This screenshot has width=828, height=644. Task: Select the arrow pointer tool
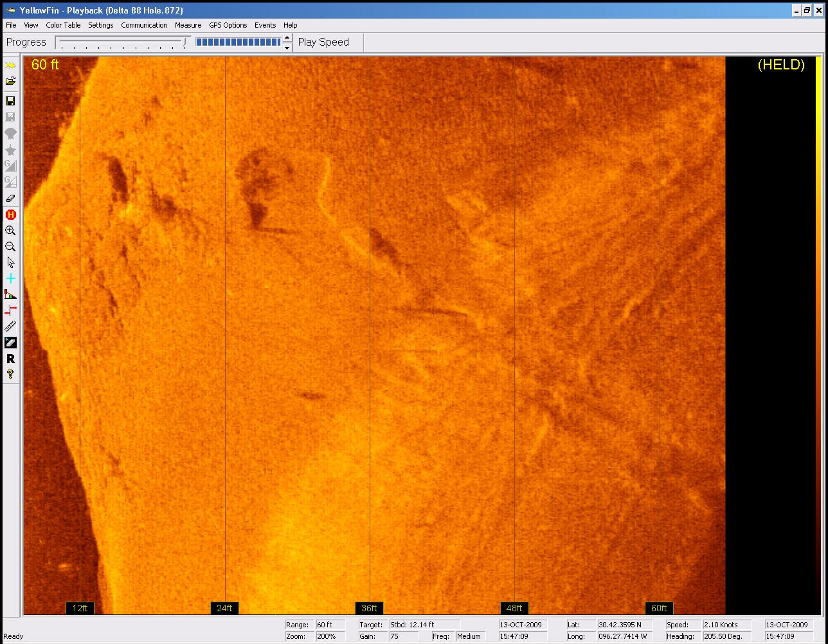10,262
